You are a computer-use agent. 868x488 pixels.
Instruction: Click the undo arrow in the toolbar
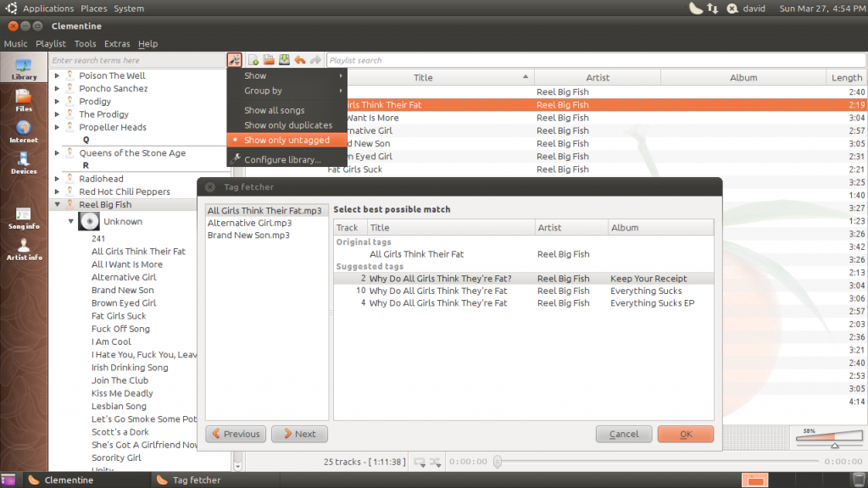tap(299, 59)
